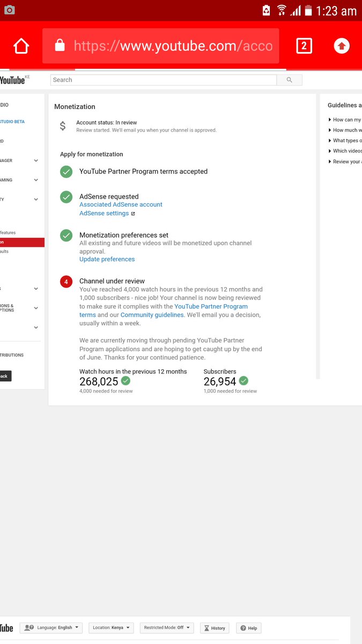Tap the Wi-Fi icon in the status bar
Image resolution: width=362 pixels, height=644 pixels.
click(x=282, y=10)
